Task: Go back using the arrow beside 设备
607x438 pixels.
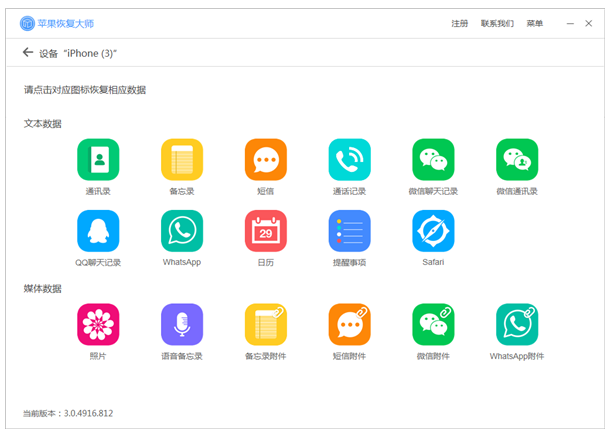Action: click(x=28, y=52)
